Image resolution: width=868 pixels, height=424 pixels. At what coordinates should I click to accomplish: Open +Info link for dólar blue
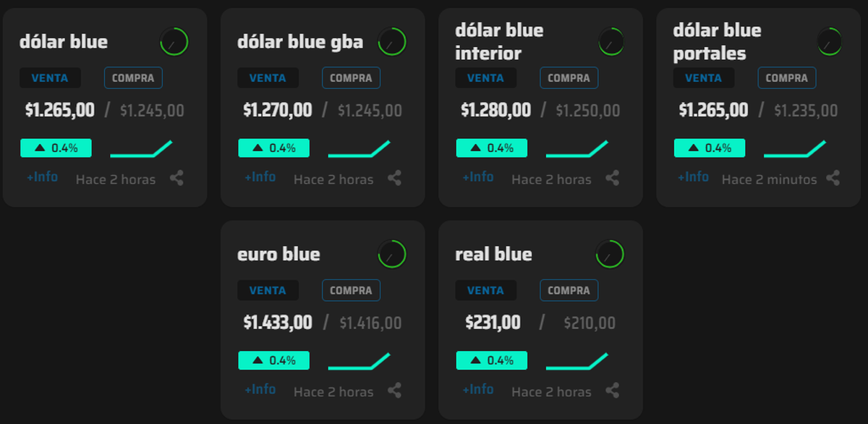(42, 177)
